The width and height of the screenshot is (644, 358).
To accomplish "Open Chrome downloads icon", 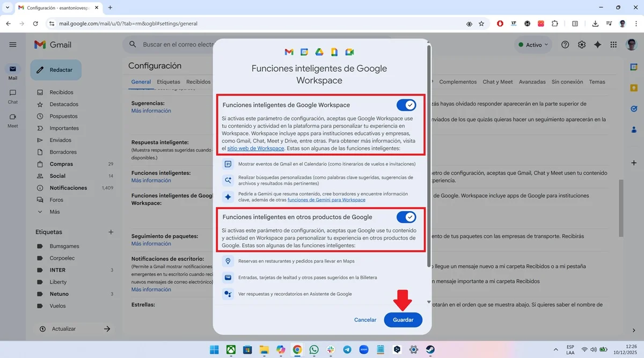I will click(x=595, y=24).
